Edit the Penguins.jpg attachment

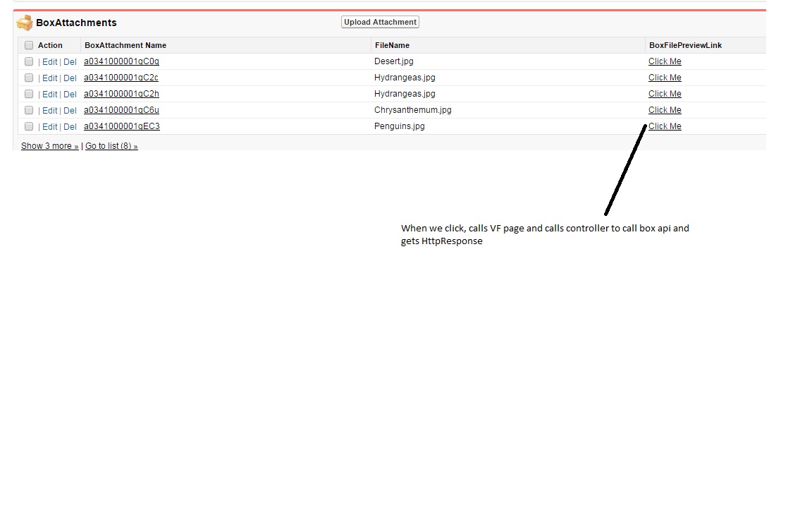pyautogui.click(x=50, y=126)
